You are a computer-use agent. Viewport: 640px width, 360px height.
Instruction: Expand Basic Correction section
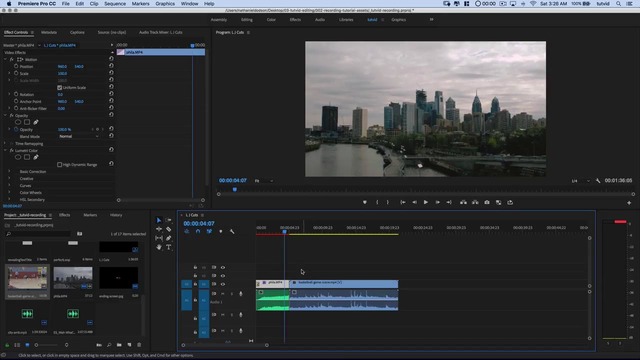(9, 171)
